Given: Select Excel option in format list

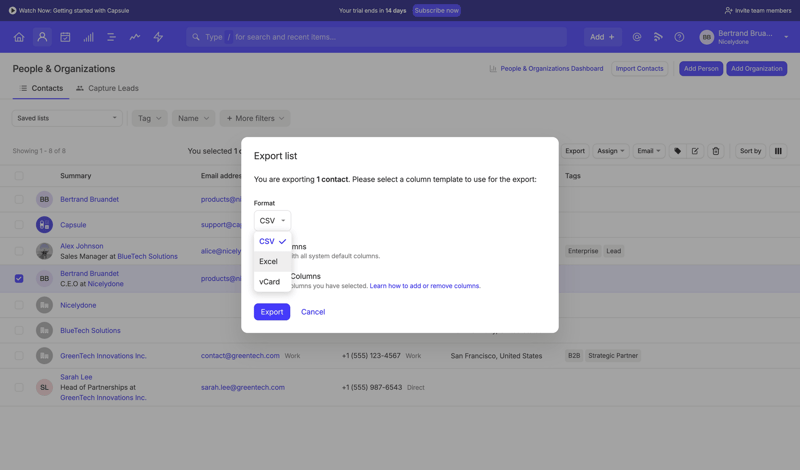Looking at the screenshot, I should tap(272, 261).
